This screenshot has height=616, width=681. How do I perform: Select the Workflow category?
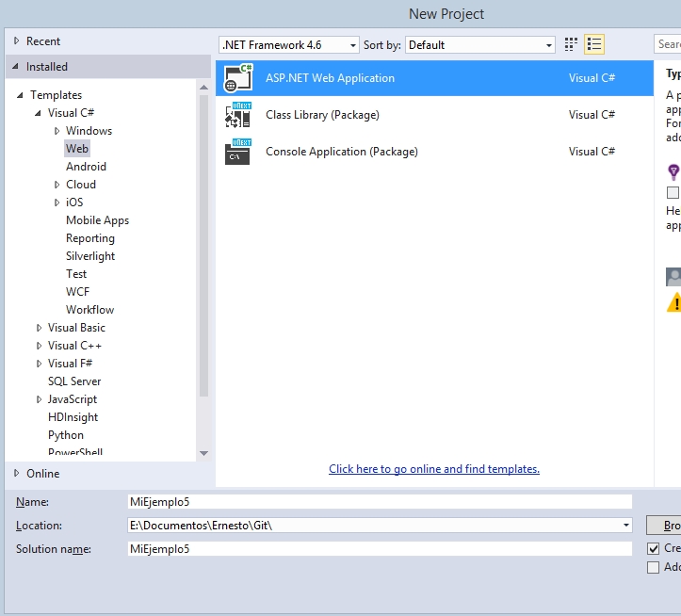click(89, 310)
